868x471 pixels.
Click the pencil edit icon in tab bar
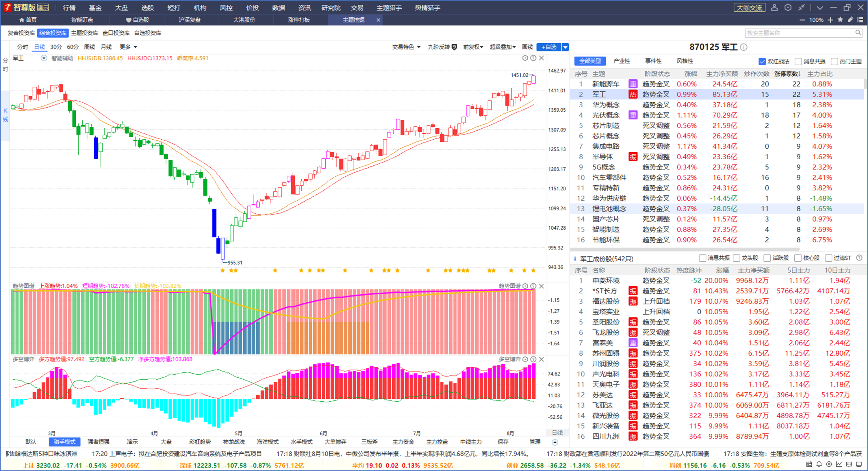pyautogui.click(x=850, y=20)
